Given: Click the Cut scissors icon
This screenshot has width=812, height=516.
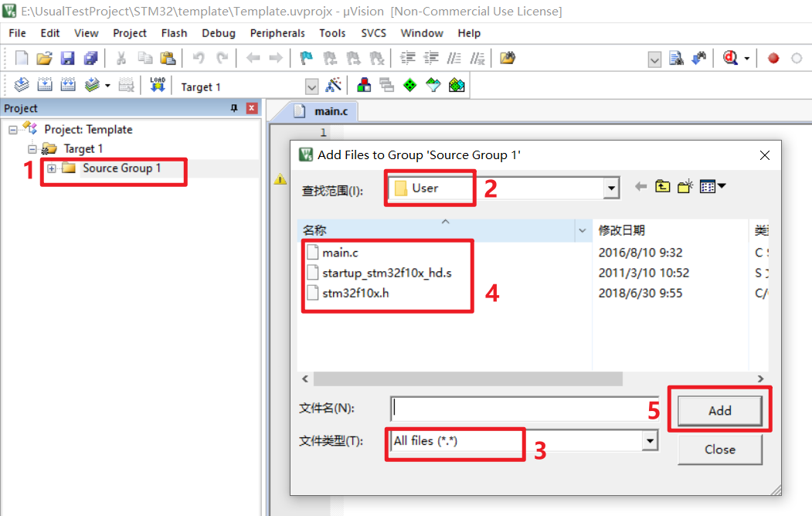Looking at the screenshot, I should click(x=121, y=58).
